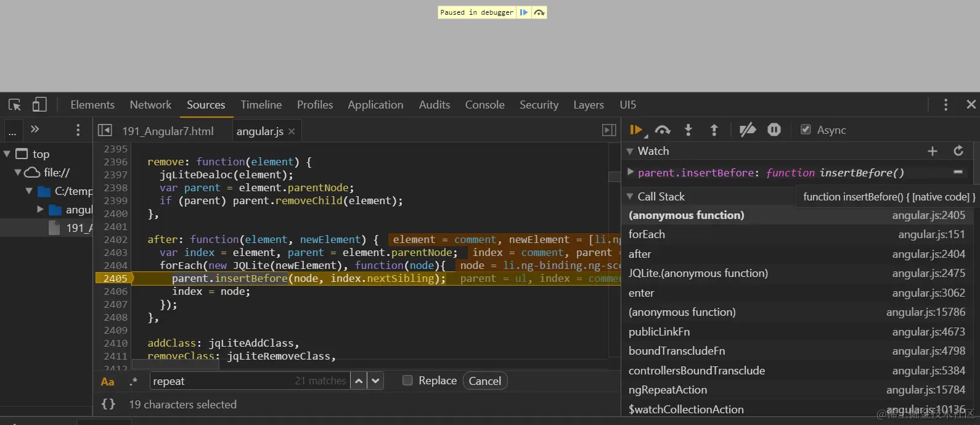Switch to the Audits tab
This screenshot has height=425, width=980.
click(435, 105)
